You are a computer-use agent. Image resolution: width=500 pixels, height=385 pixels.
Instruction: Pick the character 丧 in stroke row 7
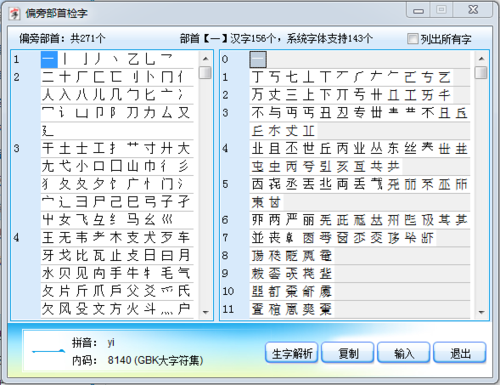coord(275,237)
